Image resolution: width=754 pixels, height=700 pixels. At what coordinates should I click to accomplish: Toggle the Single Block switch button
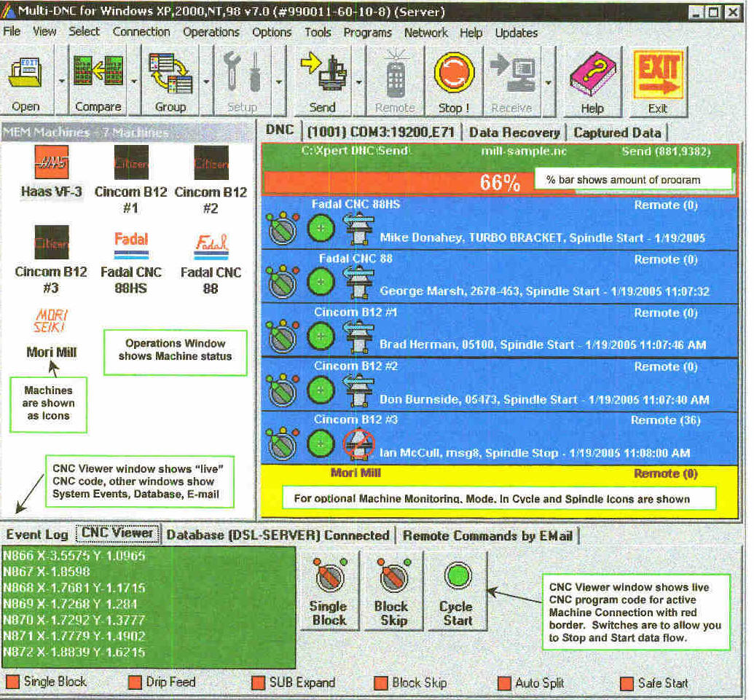point(329,591)
